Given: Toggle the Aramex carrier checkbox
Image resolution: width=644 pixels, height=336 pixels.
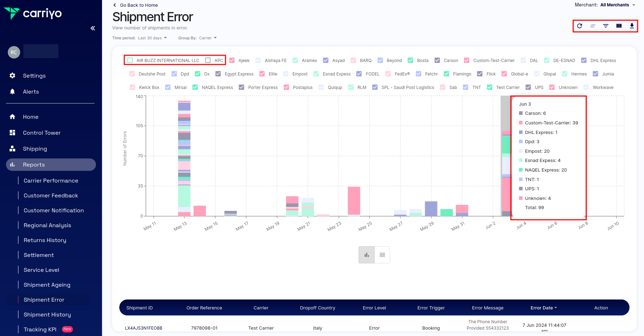Looking at the screenshot, I should [x=295, y=60].
